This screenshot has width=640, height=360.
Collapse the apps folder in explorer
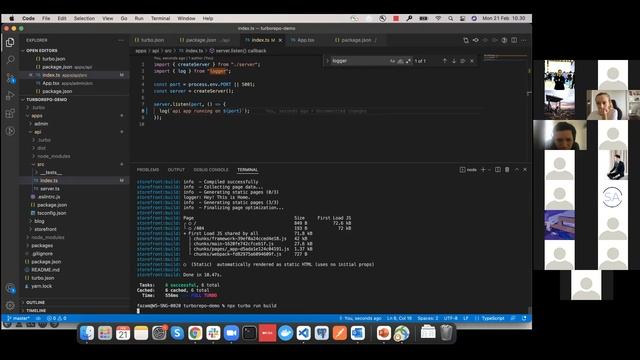pos(37,116)
